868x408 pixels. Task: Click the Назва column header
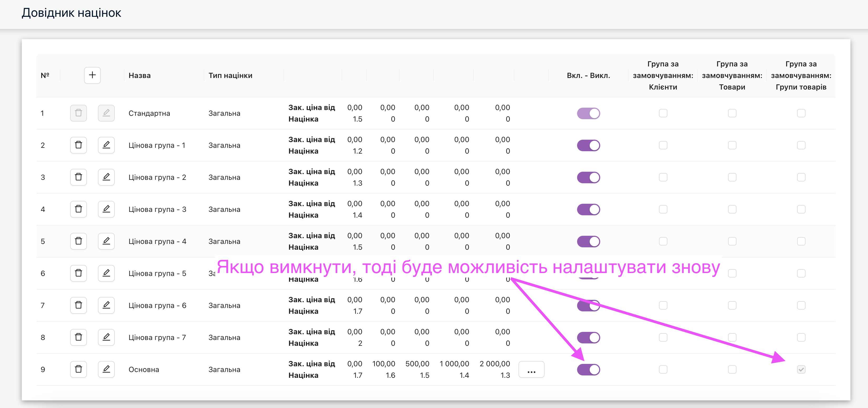(139, 75)
